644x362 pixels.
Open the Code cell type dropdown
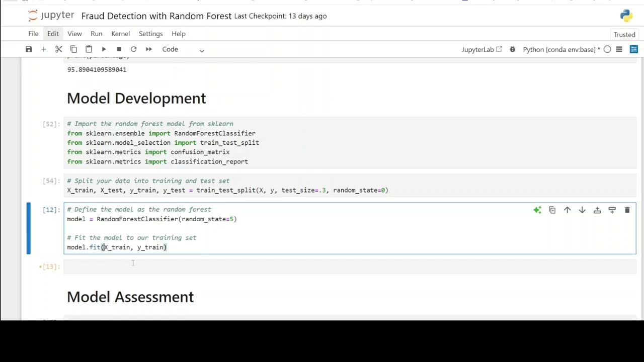coord(183,49)
